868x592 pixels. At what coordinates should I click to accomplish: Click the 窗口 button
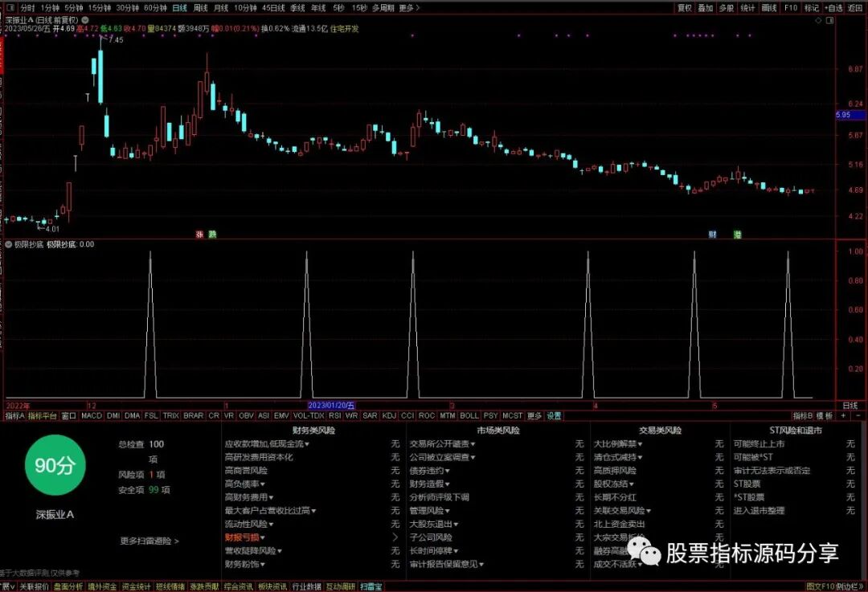pyautogui.click(x=68, y=415)
